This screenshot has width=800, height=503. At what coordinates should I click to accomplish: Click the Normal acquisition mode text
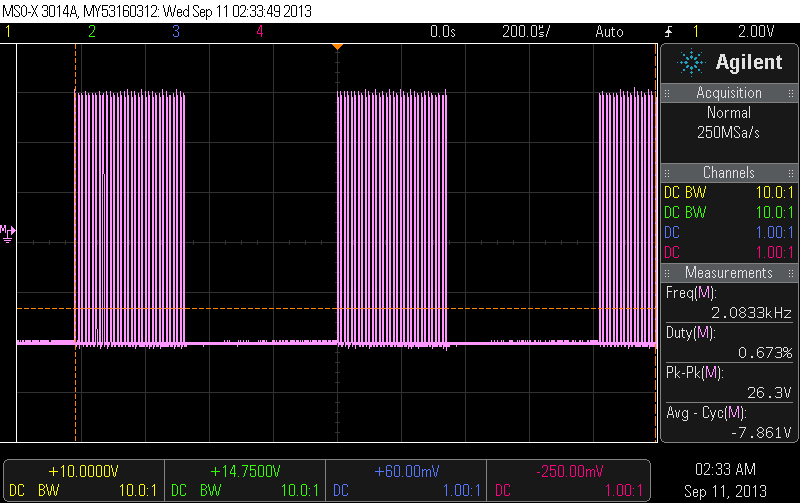click(729, 112)
